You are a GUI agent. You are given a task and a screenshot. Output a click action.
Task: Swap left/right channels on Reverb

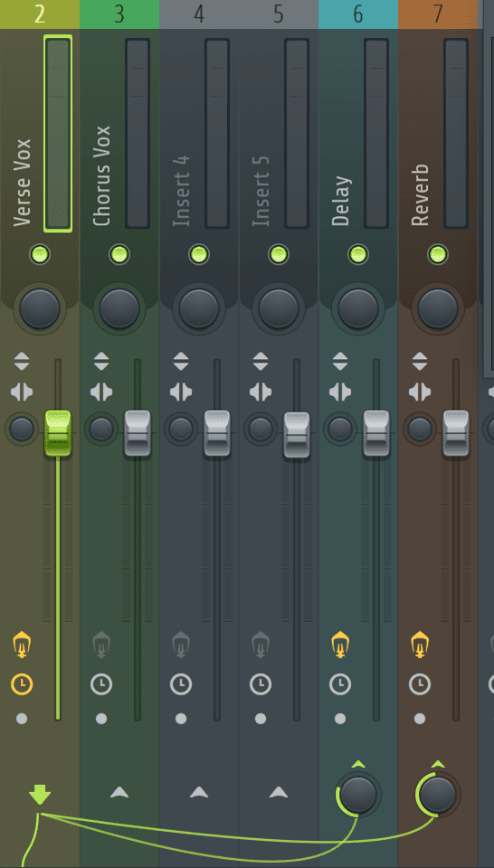(x=421, y=392)
